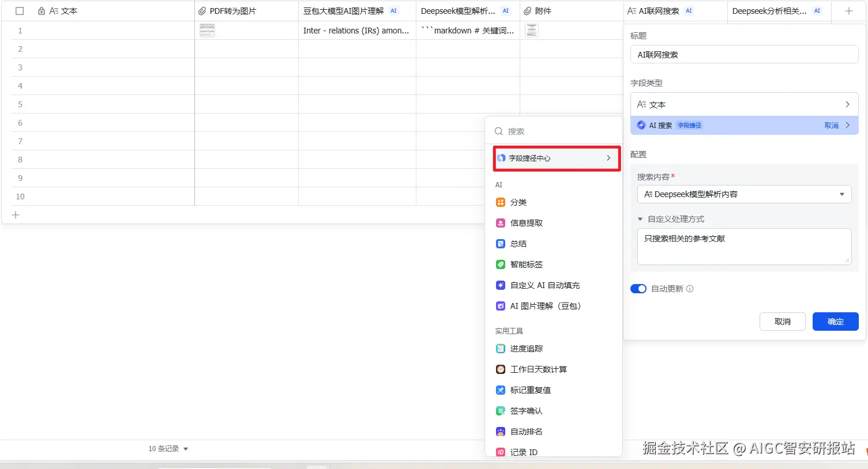Open the 搜索内容 dropdown

pos(744,194)
